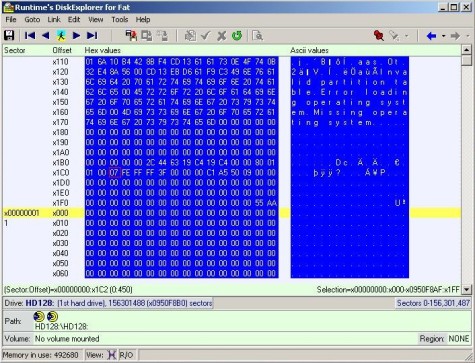Select hex byte 07 at offset x1C0
The width and height of the screenshot is (475, 363).
tap(114, 173)
